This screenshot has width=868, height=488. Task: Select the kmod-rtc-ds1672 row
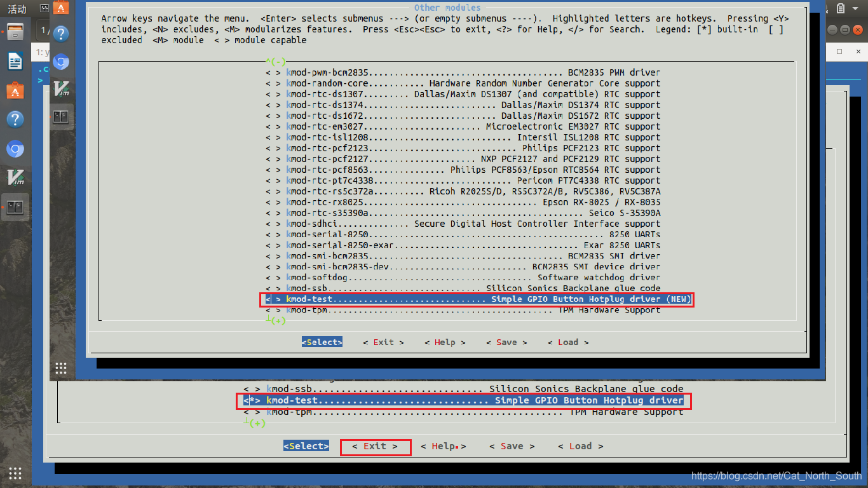[x=463, y=116]
